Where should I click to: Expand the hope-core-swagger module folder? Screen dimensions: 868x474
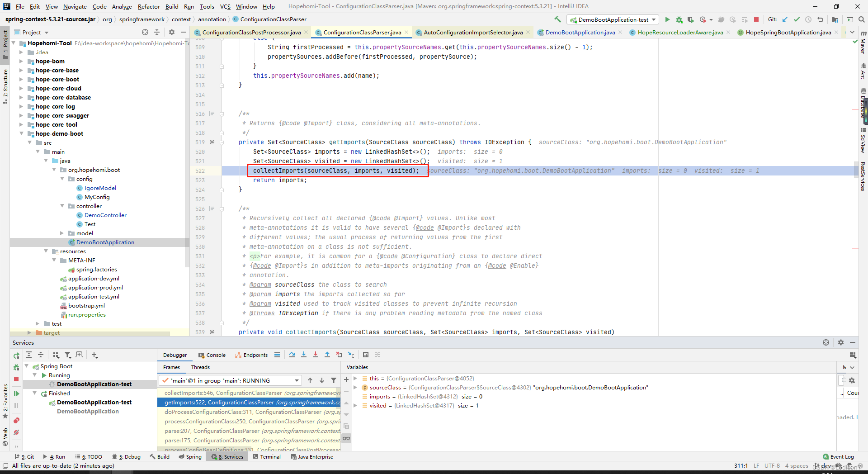click(x=21, y=115)
